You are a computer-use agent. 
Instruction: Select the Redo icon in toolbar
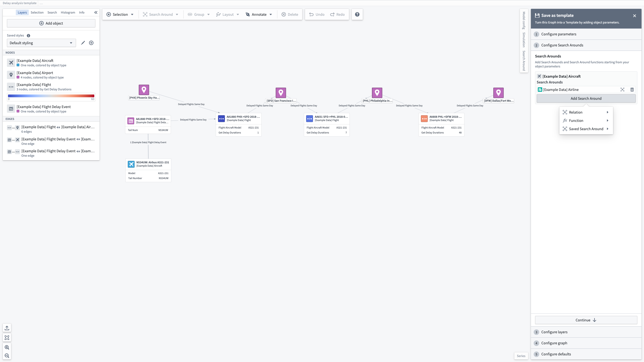tap(333, 14)
